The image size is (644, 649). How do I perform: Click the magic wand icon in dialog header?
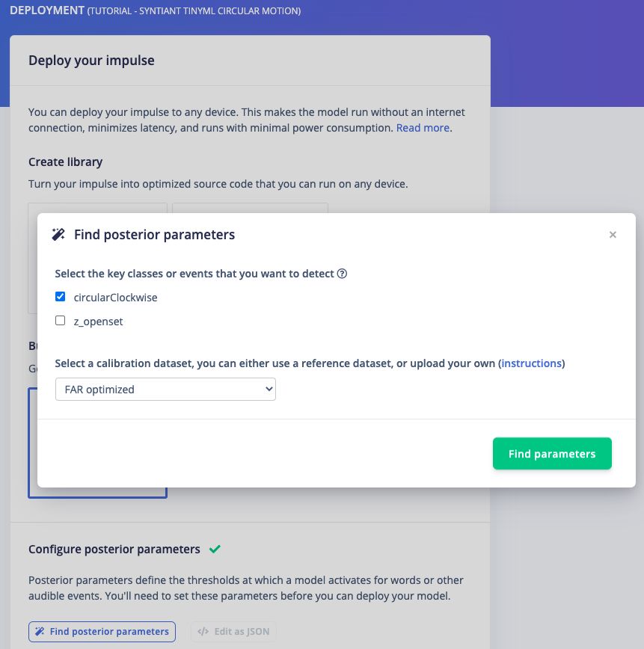pyautogui.click(x=58, y=235)
